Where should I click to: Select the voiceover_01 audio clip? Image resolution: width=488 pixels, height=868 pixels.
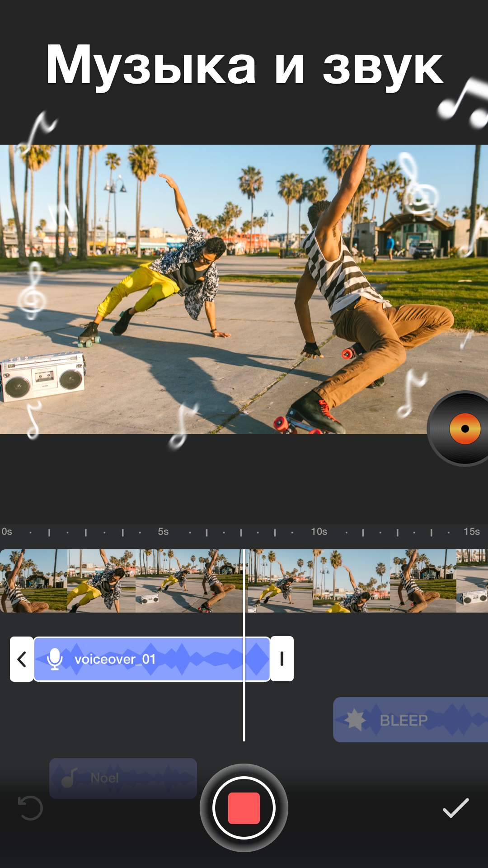tap(152, 659)
